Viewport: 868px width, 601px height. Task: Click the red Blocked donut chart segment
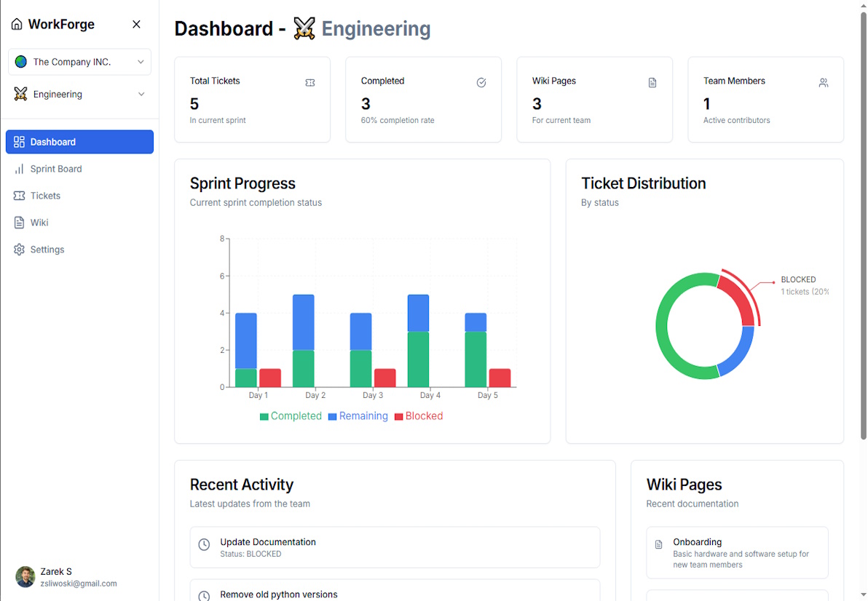click(x=737, y=297)
